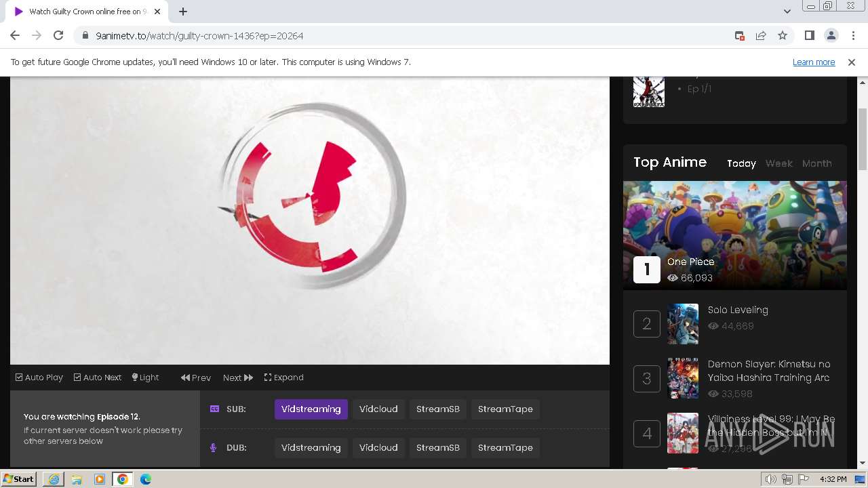The height and width of the screenshot is (488, 868).
Task: Open the new tab button
Action: [x=183, y=12]
